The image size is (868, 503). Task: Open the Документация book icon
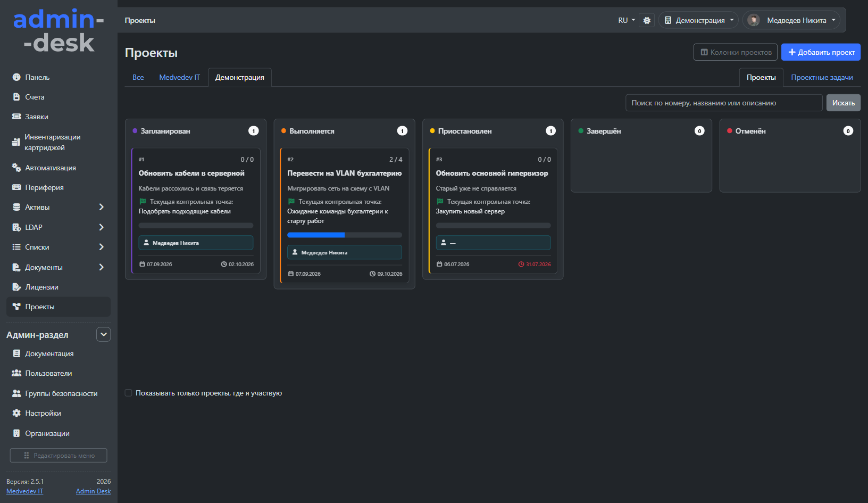tap(16, 353)
